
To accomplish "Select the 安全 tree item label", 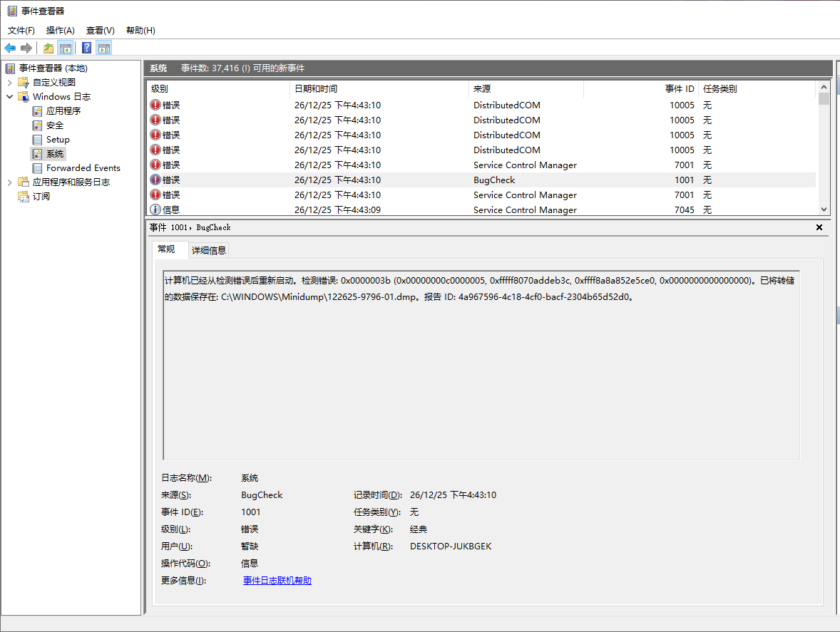I will click(x=55, y=125).
